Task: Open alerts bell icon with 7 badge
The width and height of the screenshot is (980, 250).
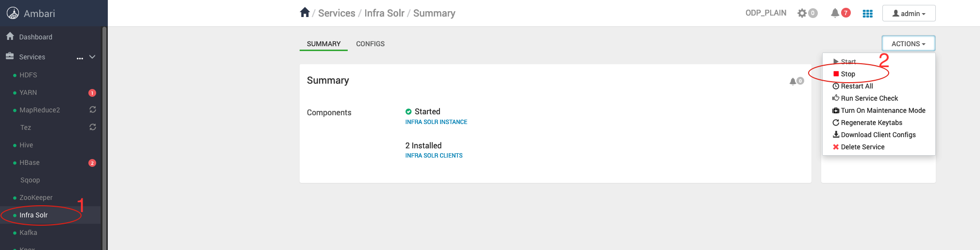Action: [x=835, y=13]
